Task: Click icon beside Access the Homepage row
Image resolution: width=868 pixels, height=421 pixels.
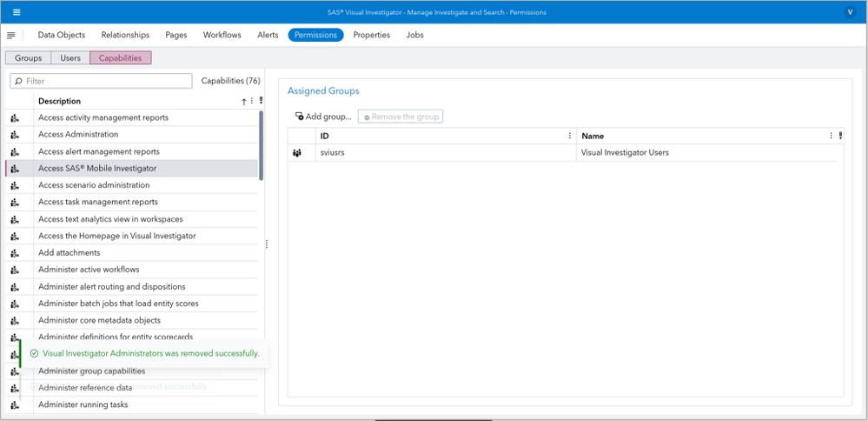Action: [15, 236]
